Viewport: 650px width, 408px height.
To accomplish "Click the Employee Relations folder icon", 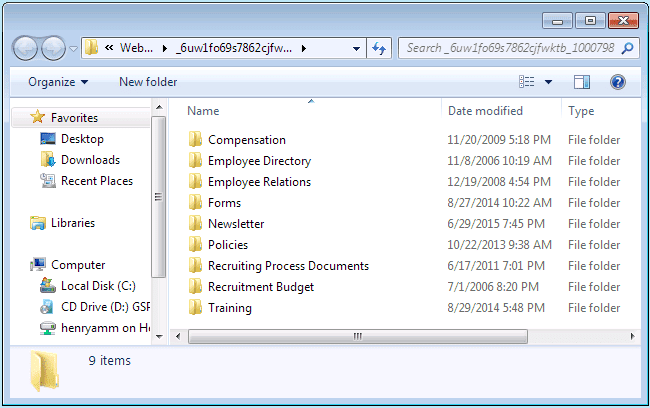I will tap(195, 181).
